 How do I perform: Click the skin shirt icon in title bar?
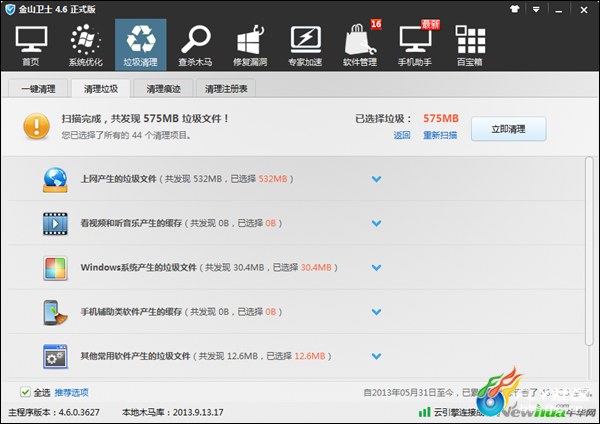(x=515, y=9)
